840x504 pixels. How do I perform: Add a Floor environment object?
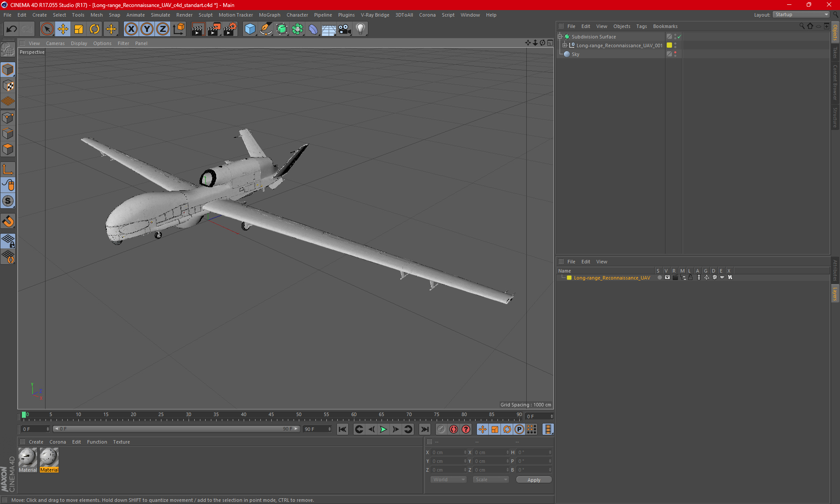[x=329, y=29]
